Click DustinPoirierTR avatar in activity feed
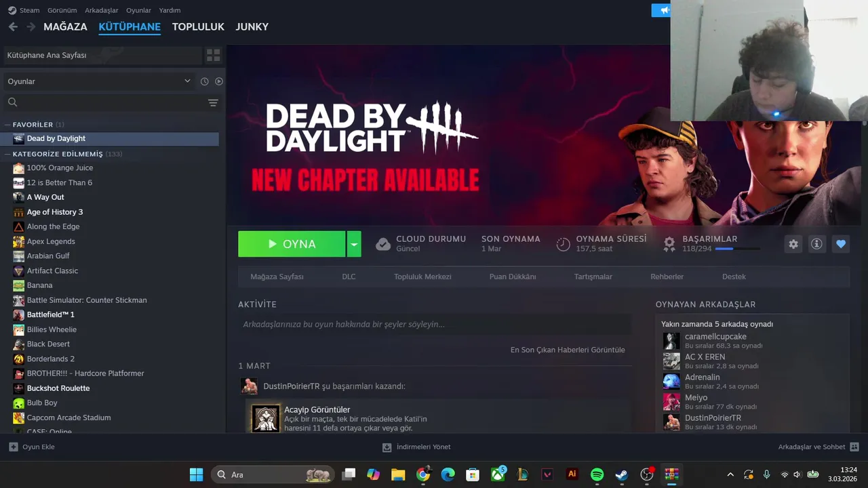The height and width of the screenshot is (488, 868). (250, 386)
